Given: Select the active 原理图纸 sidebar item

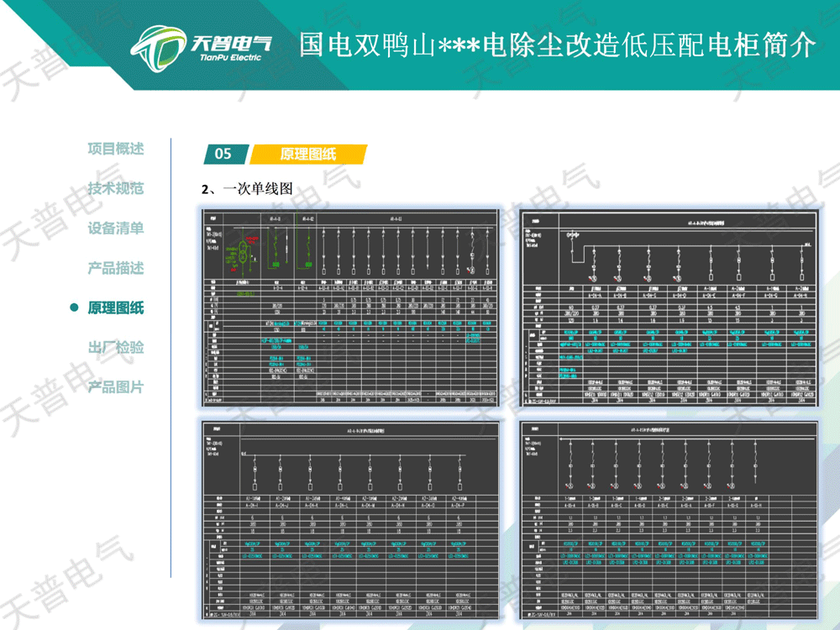Looking at the screenshot, I should 116,307.
